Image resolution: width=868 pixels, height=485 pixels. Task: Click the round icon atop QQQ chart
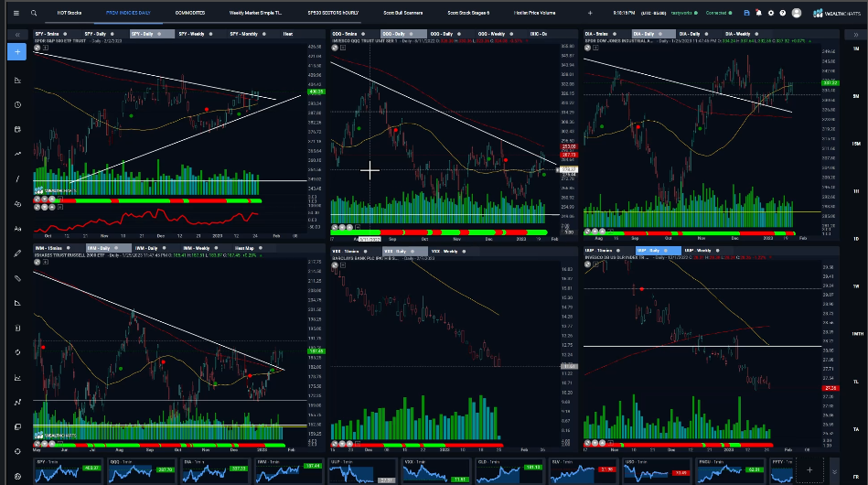point(335,48)
